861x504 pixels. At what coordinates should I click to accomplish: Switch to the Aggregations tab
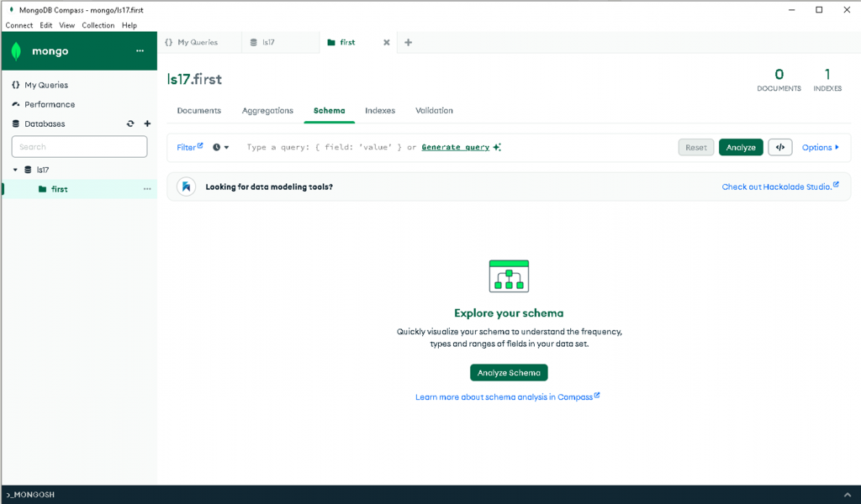click(267, 110)
